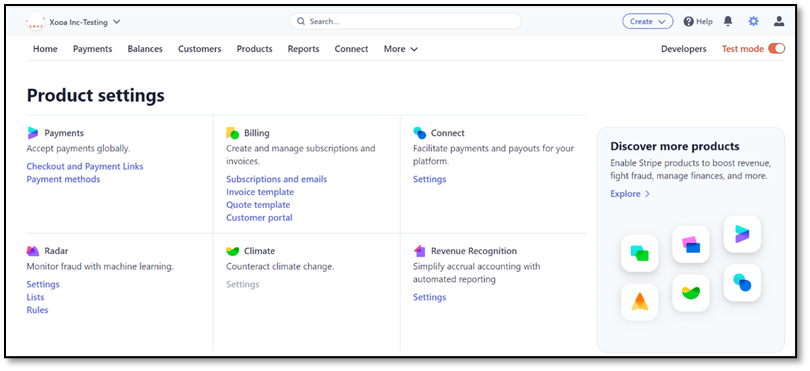Click the Connect tile in Discover panel
810x371 pixels.
pos(742,283)
